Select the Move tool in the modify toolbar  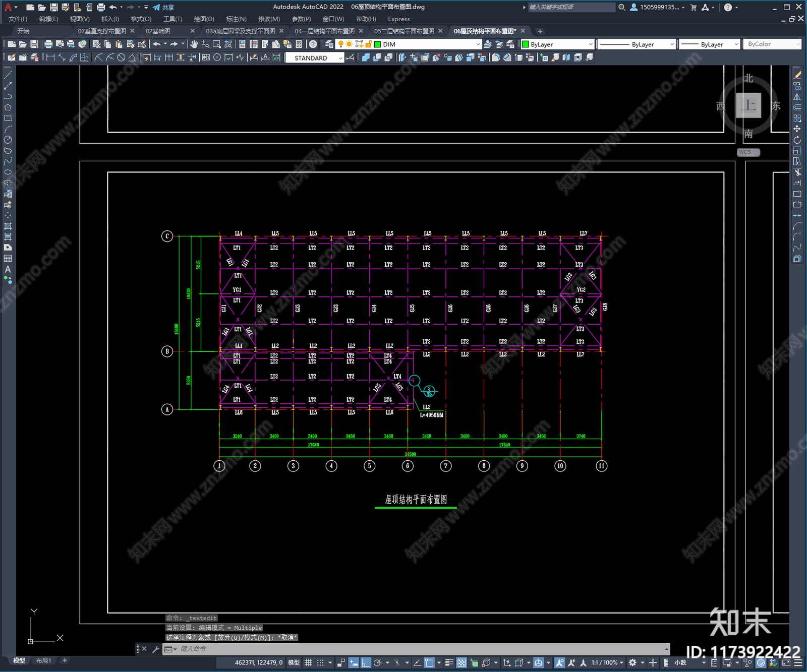797,129
